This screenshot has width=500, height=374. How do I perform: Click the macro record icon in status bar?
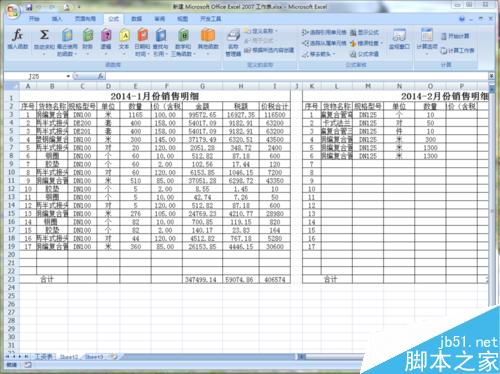pyautogui.click(x=28, y=365)
